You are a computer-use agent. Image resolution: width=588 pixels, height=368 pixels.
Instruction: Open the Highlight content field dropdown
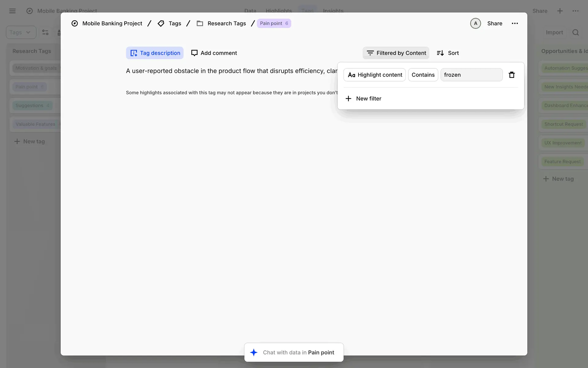(x=375, y=75)
